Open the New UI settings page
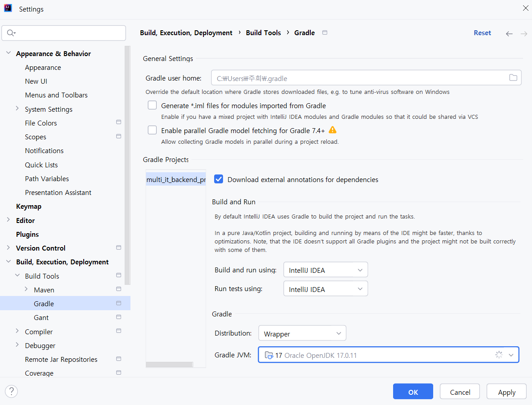Image resolution: width=532 pixels, height=405 pixels. coord(36,81)
